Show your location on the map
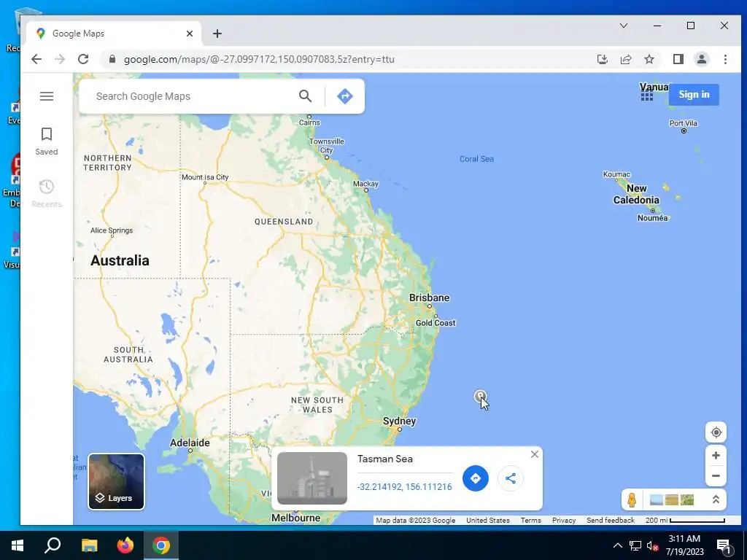The width and height of the screenshot is (747, 560). [716, 432]
